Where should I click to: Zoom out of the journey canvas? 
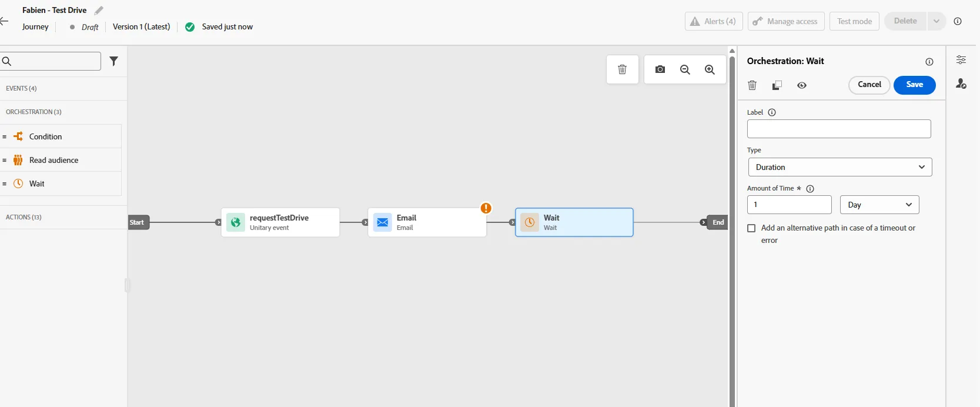click(685, 69)
